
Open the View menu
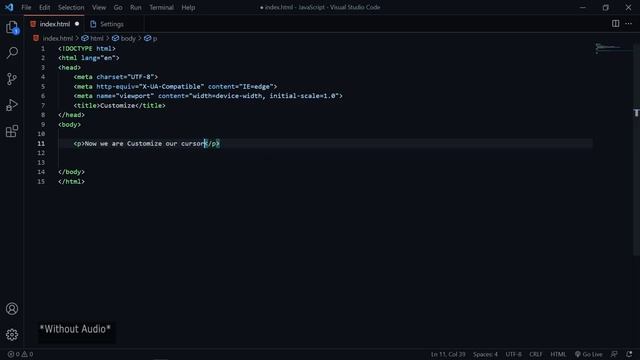[99, 7]
